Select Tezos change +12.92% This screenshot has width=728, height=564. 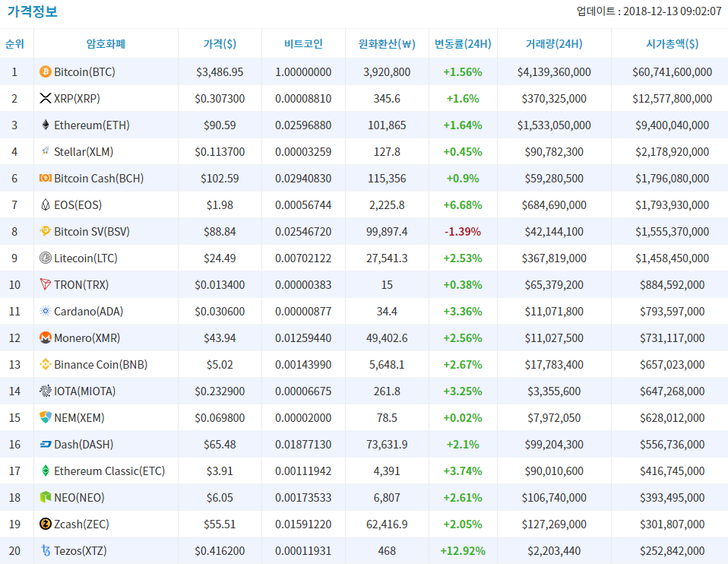pos(463,550)
